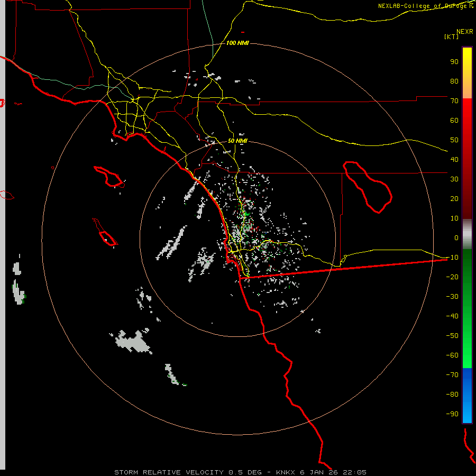Click the 0 label on velocity scale
Viewport: 476px width, 476px height.
(x=456, y=237)
